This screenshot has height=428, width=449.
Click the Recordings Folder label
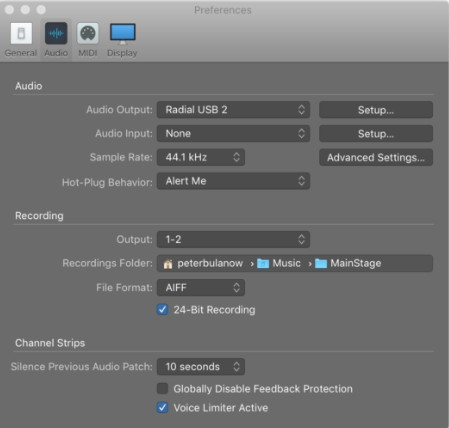[x=107, y=263]
